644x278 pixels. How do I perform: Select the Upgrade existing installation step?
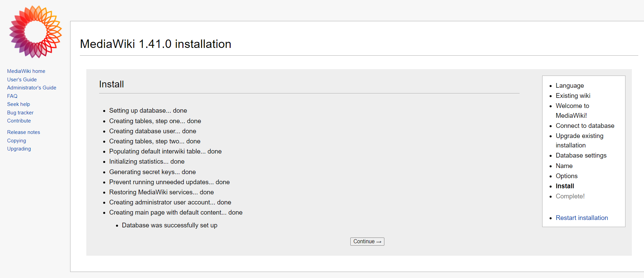[579, 141]
